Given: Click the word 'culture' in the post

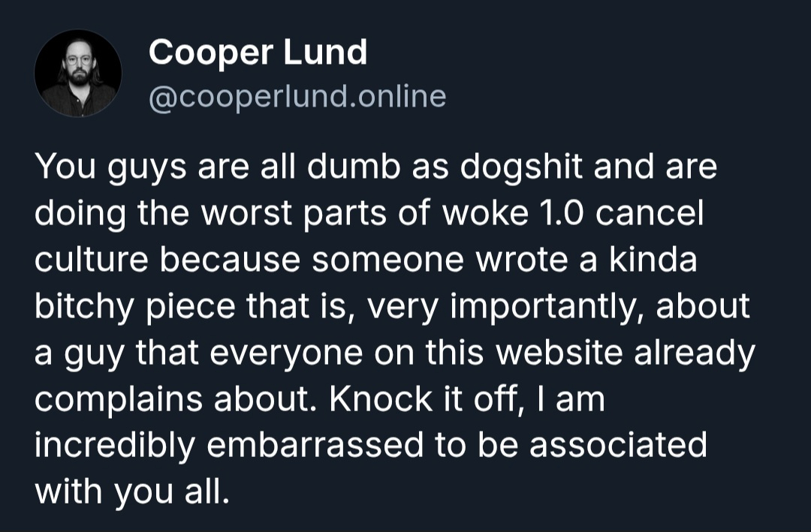Looking at the screenshot, I should (x=92, y=260).
